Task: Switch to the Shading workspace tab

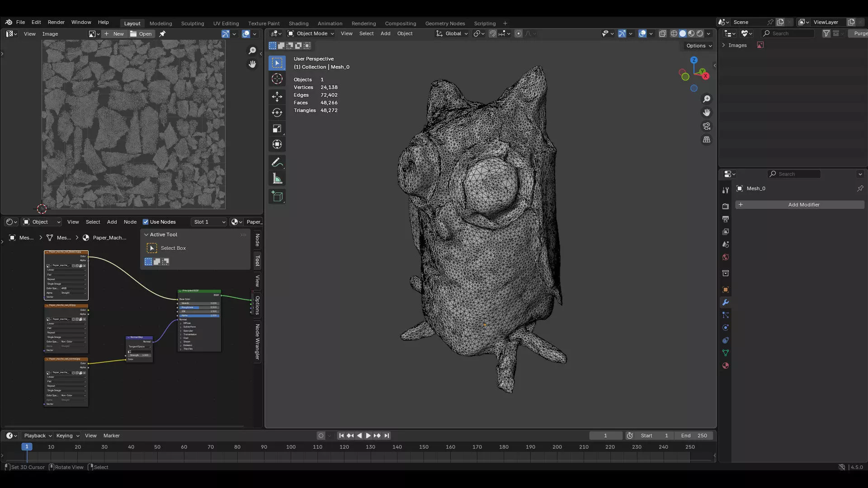Action: 298,23
